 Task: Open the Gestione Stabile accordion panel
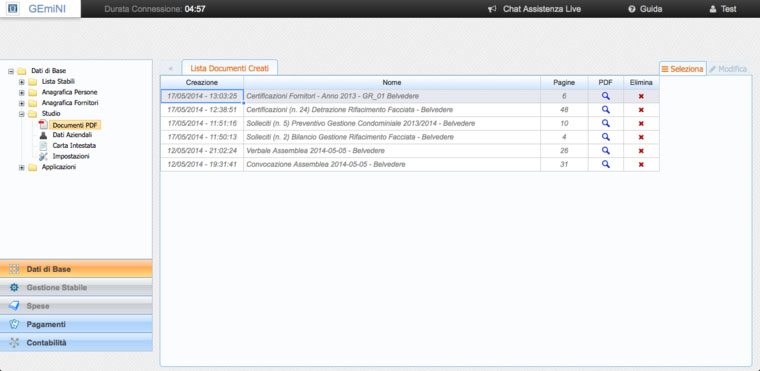click(x=76, y=288)
